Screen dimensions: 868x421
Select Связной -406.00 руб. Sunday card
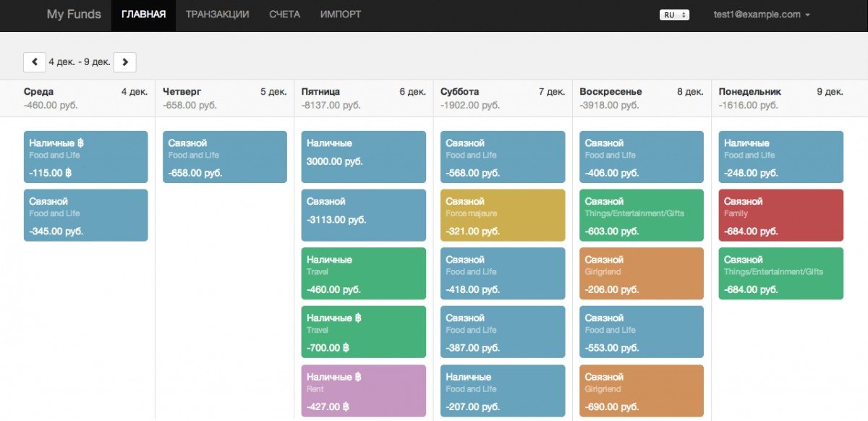point(642,157)
